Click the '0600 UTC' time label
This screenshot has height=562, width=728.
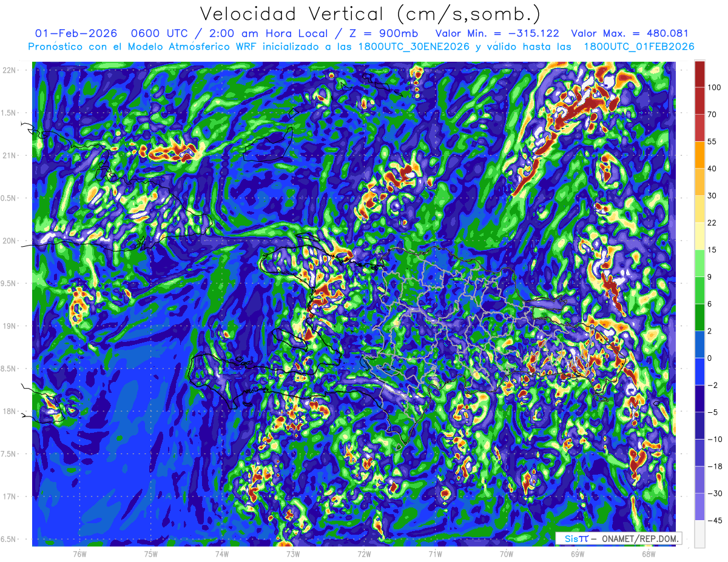coord(161,33)
